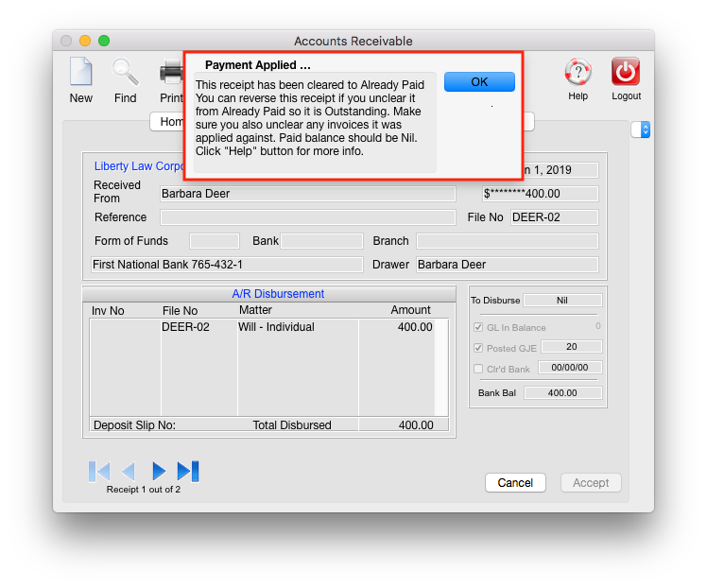Screen dimensions: 707x588
Task: Click the Print toolbar icon
Action: [171, 73]
